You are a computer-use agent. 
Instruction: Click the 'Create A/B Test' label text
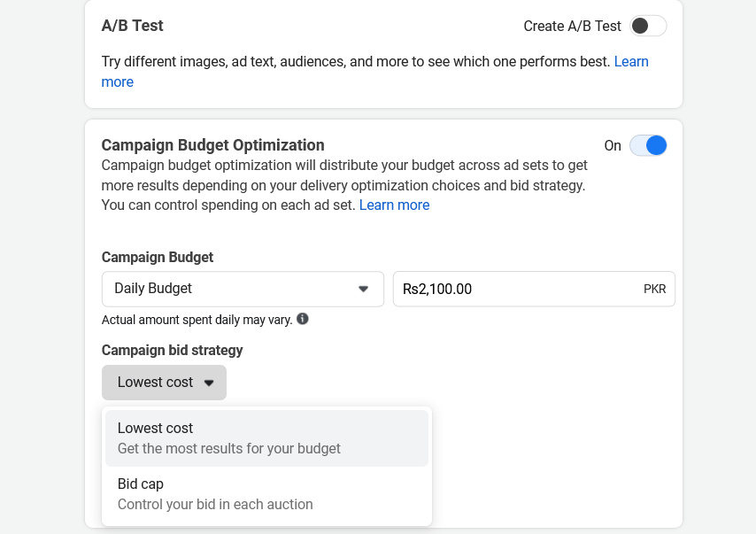tap(572, 26)
